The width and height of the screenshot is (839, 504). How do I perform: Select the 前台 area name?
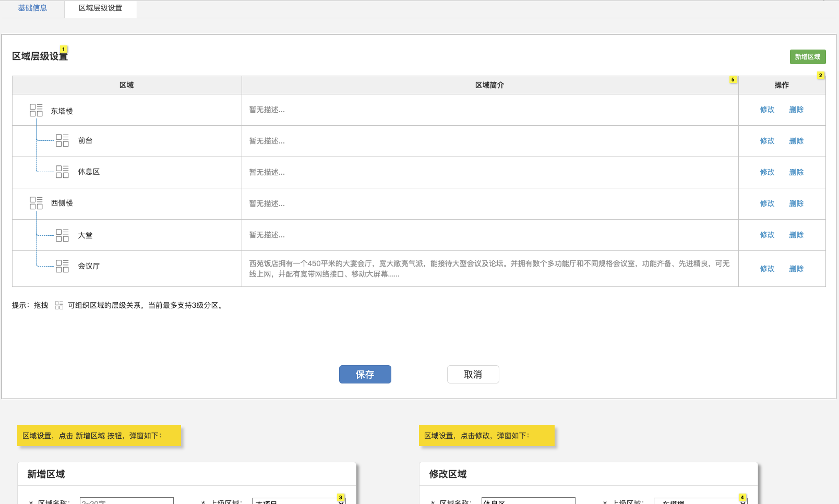tap(85, 140)
